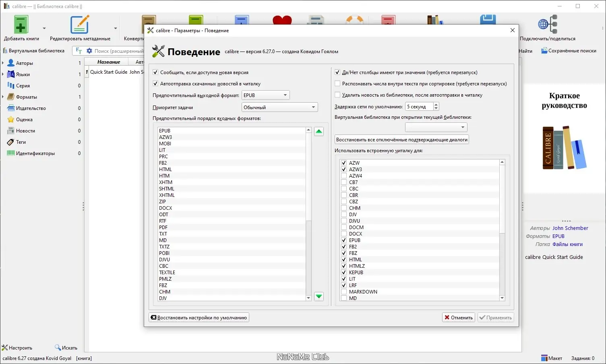Open job priority dropdown
The width and height of the screenshot is (606, 364).
coord(279,108)
